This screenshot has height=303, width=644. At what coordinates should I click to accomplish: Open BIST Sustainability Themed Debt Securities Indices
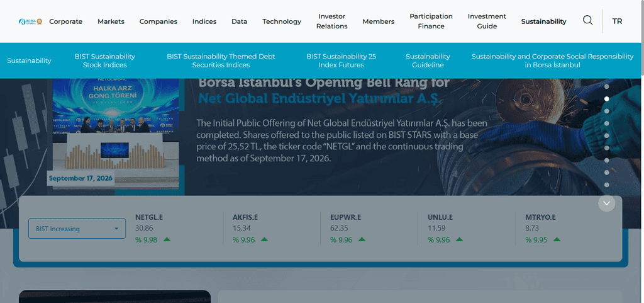[x=221, y=60]
